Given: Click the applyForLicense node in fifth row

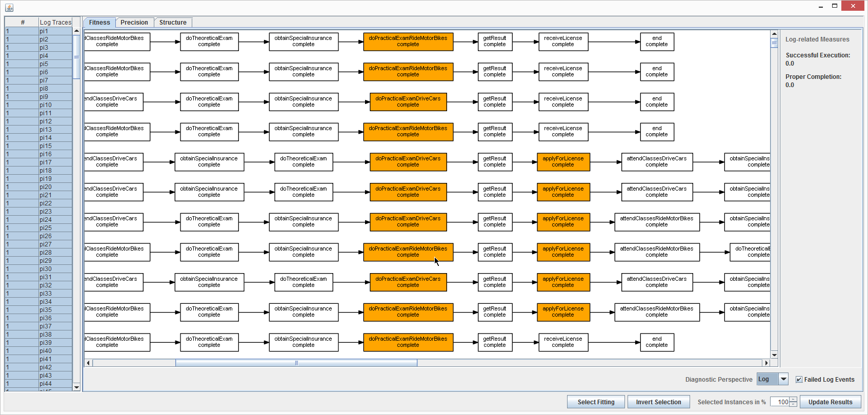Looking at the screenshot, I should coord(563,162).
